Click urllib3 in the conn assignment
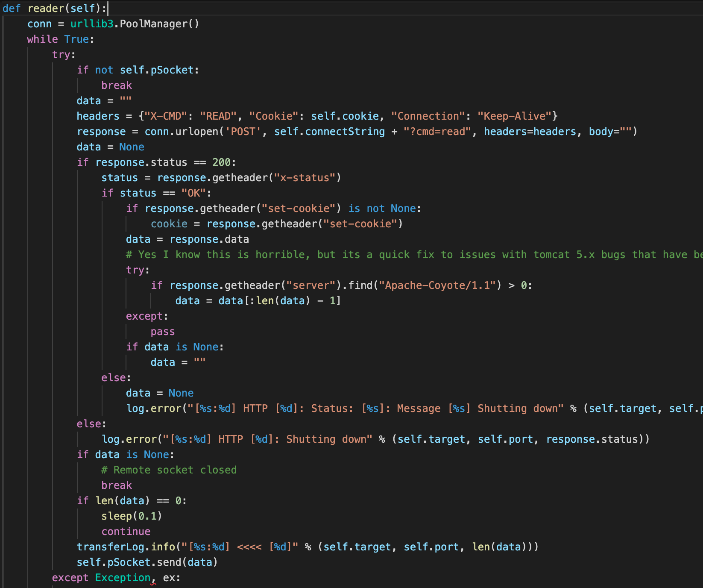The width and height of the screenshot is (703, 588). tap(92, 24)
